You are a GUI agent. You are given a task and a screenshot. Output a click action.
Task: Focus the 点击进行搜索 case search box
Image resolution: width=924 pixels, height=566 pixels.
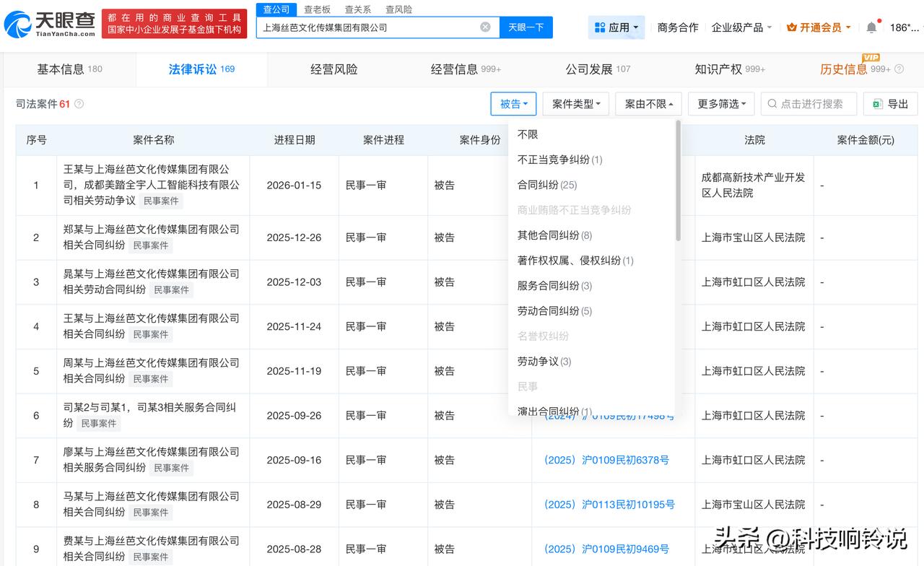pyautogui.click(x=808, y=104)
